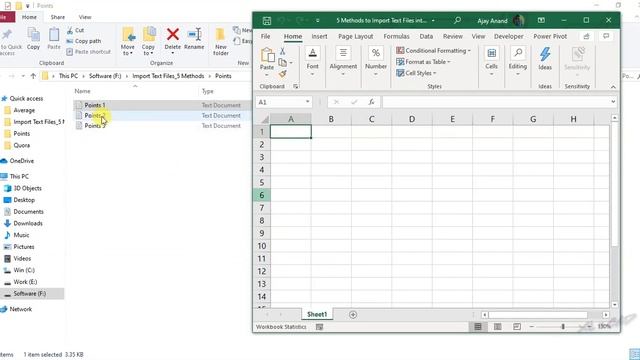This screenshot has height=360, width=640.
Task: Click the select-all corner of the sheet
Action: [264, 119]
